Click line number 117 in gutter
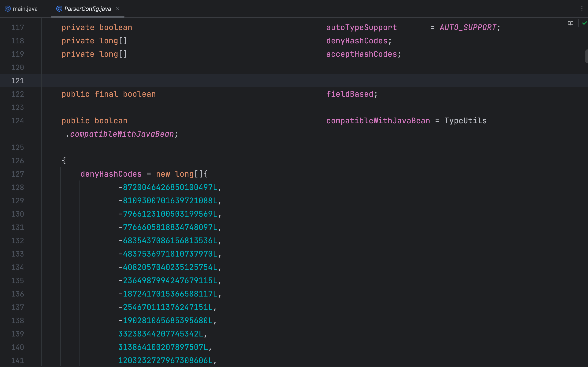 17,28
